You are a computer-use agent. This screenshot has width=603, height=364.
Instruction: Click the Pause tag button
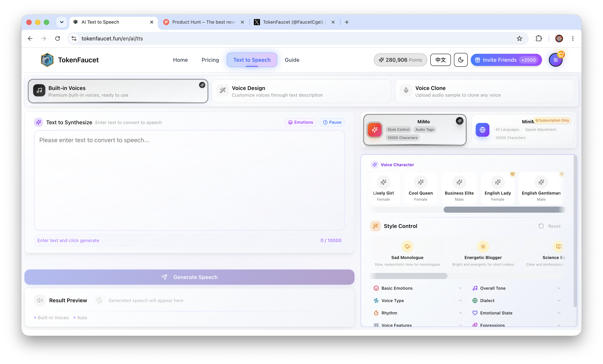[x=332, y=122]
